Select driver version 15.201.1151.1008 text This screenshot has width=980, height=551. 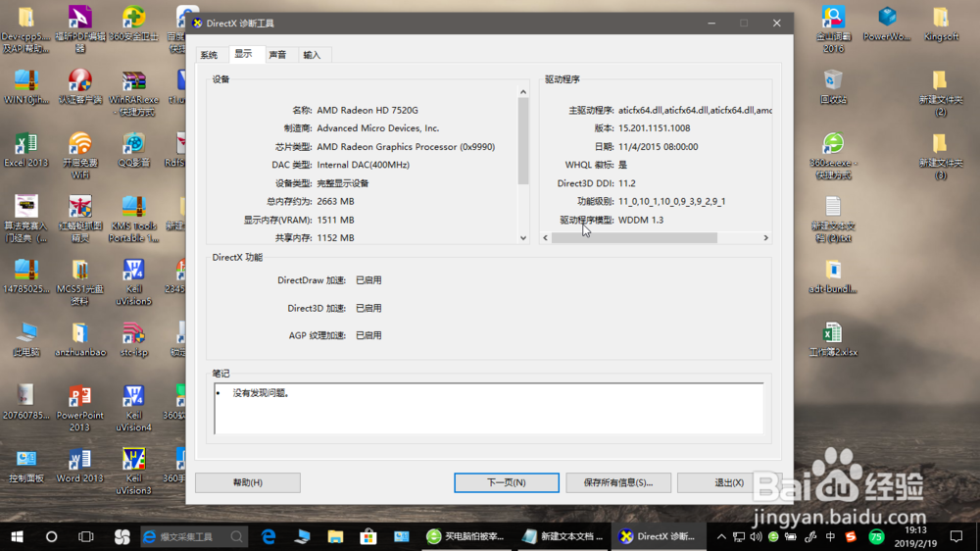(x=655, y=128)
